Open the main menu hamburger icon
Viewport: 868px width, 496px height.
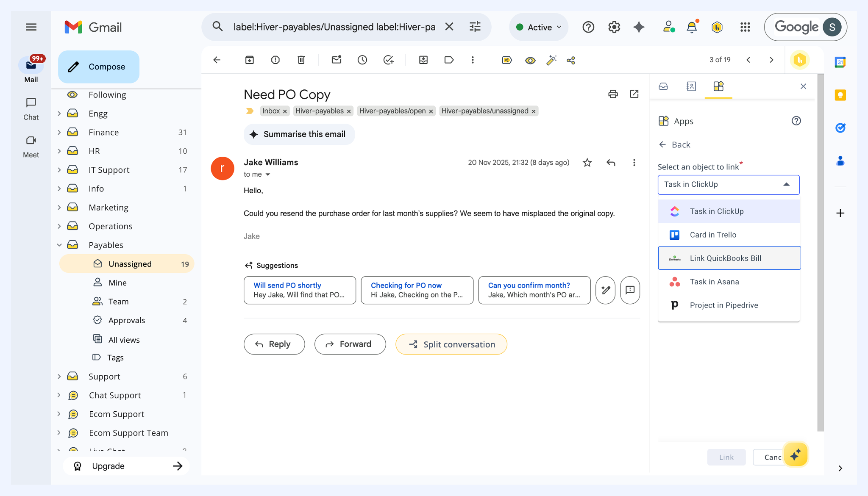(x=31, y=27)
